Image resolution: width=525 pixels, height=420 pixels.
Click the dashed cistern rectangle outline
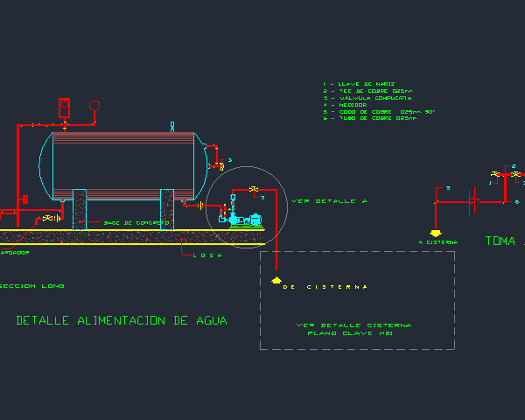tap(357, 300)
